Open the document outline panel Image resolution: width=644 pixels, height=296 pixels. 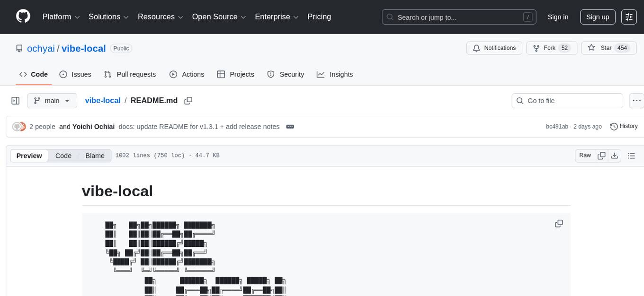tap(631, 156)
